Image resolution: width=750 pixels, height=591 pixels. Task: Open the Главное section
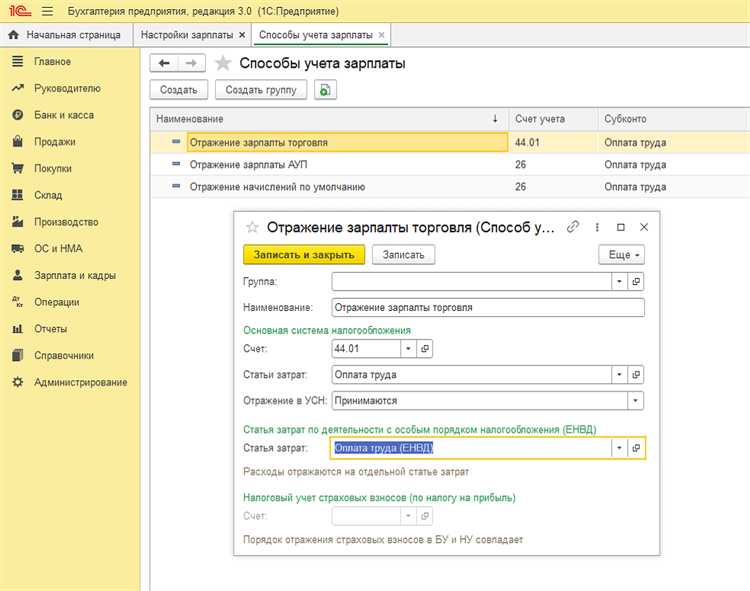[x=52, y=62]
